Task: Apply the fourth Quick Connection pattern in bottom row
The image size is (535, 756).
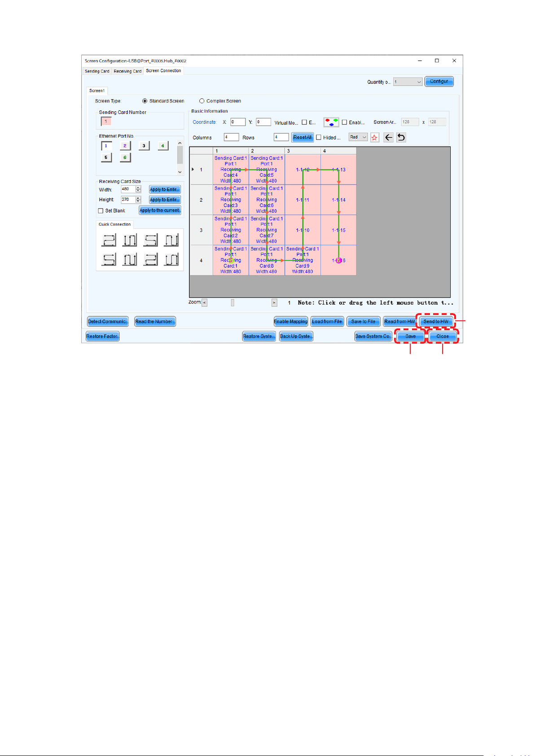Action: coord(171,259)
